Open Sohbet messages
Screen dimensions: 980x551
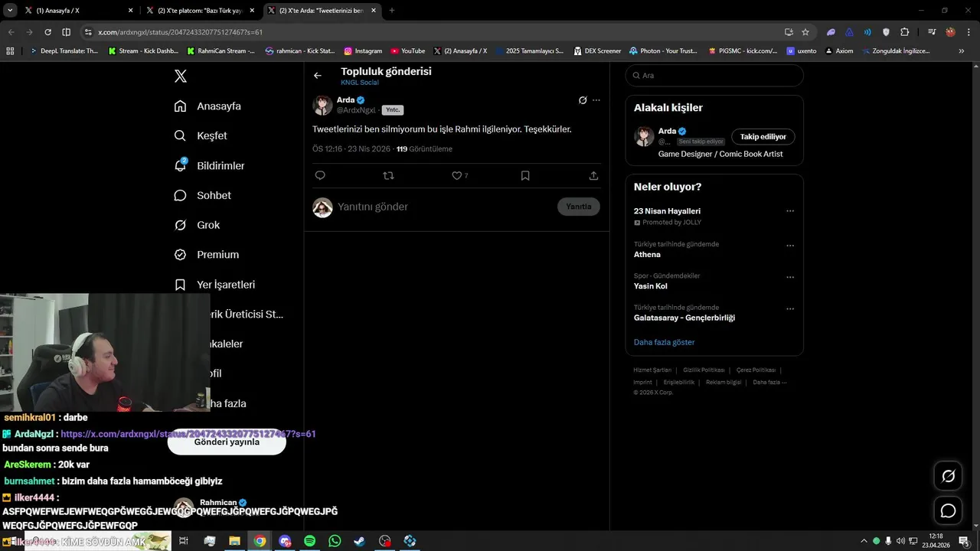202,195
